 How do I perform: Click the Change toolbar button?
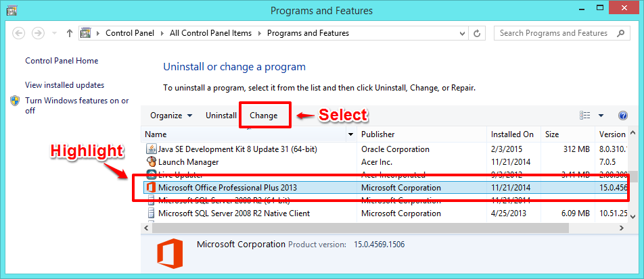point(264,116)
